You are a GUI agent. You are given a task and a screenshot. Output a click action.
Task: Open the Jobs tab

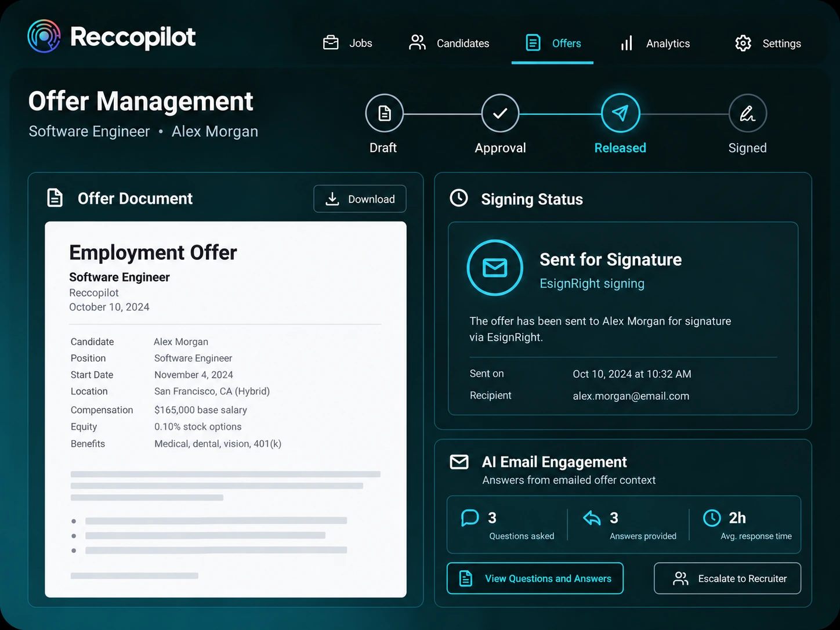pyautogui.click(x=347, y=43)
